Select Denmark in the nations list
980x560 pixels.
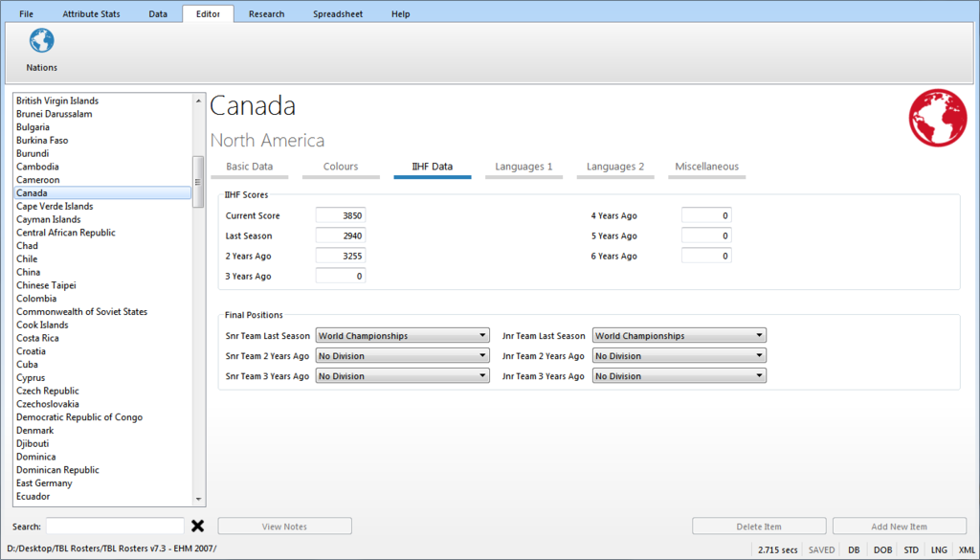point(102,430)
